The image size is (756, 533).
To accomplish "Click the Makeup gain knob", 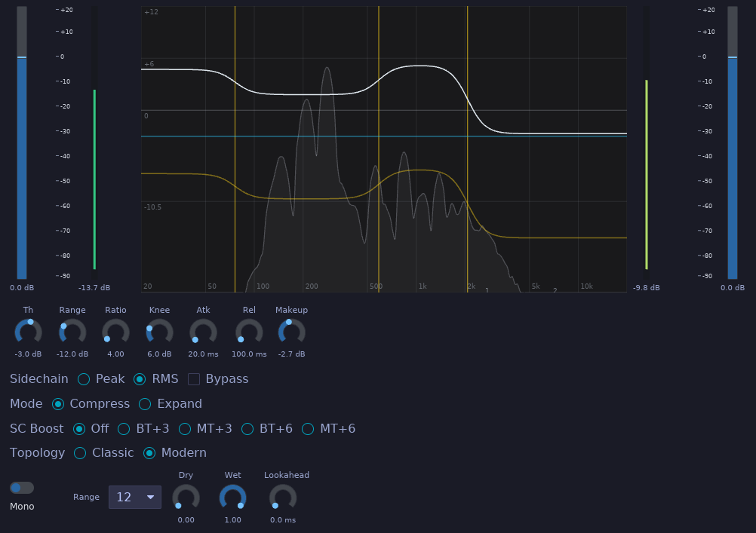I will [x=292, y=332].
